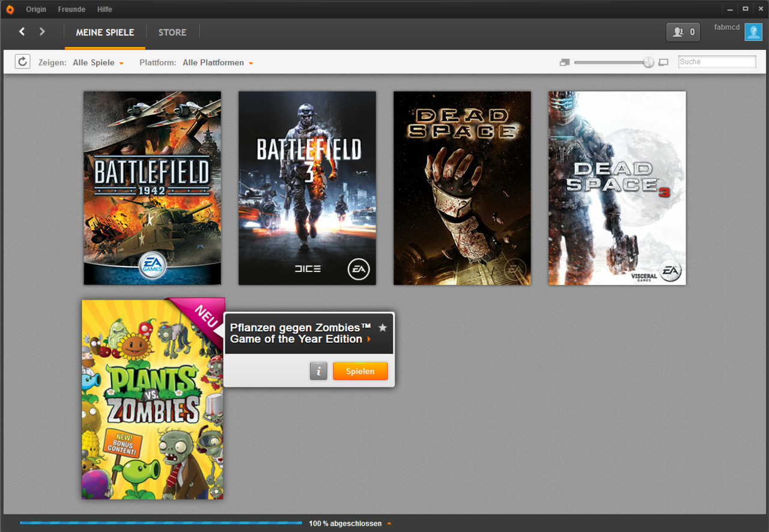Click the orange Origin logo icon
769x532 pixels.
[x=10, y=9]
